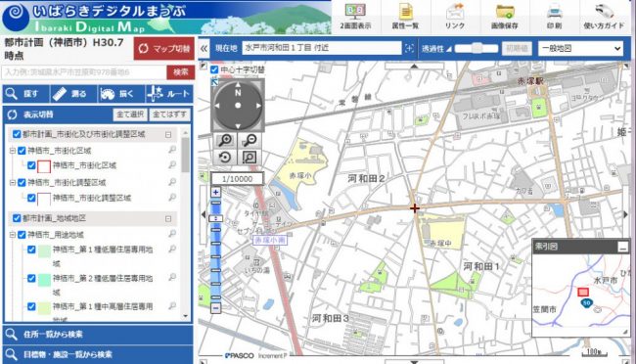This screenshot has height=364, width=636.
Task: Click magnifier icon beside 神栖市_用途地域 row
Action: pyautogui.click(x=172, y=234)
